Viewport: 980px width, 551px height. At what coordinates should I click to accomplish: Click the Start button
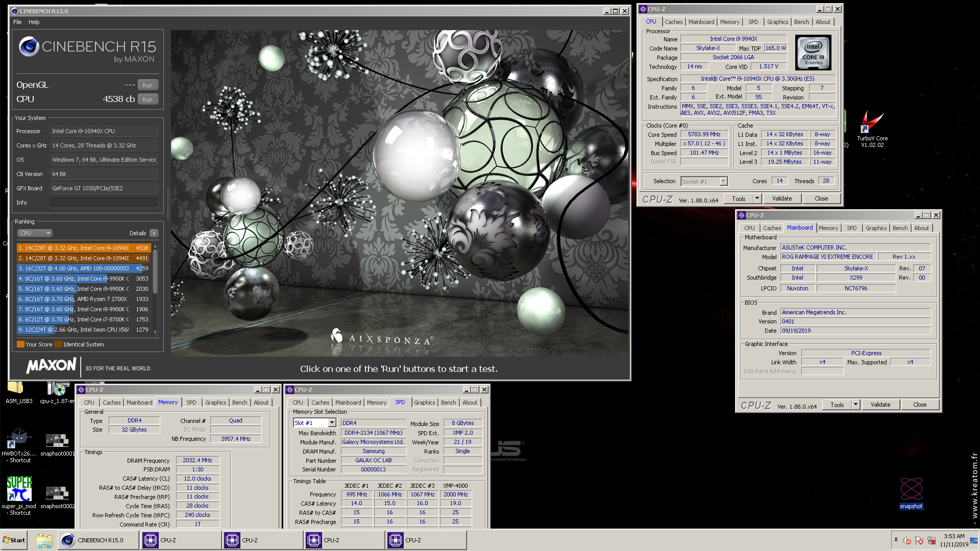tap(14, 540)
